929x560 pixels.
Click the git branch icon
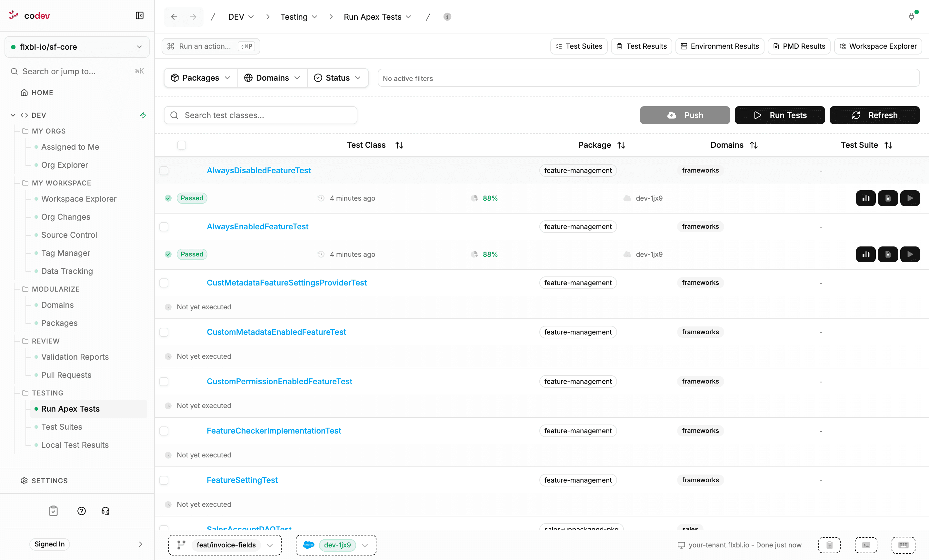tap(181, 545)
